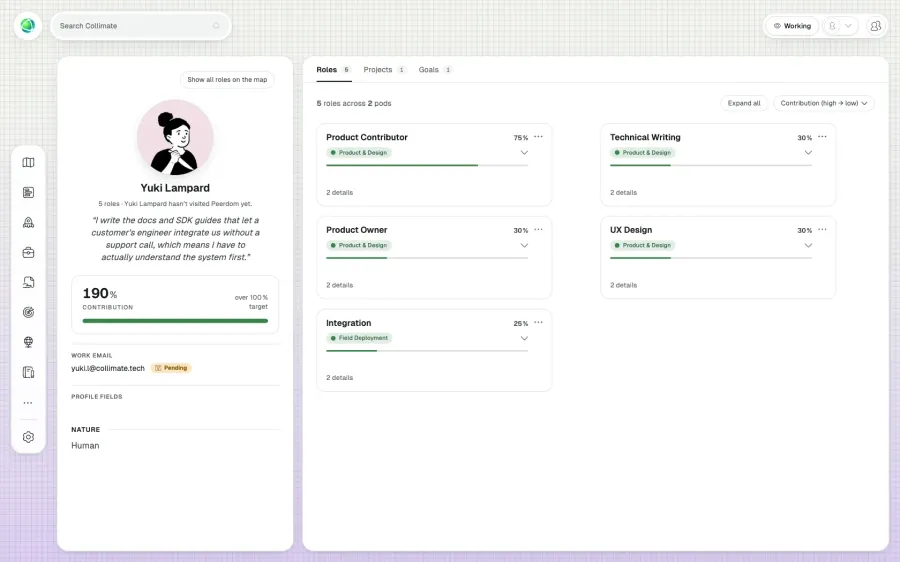Switch to the Projects tab
The height and width of the screenshot is (562, 900).
point(385,69)
